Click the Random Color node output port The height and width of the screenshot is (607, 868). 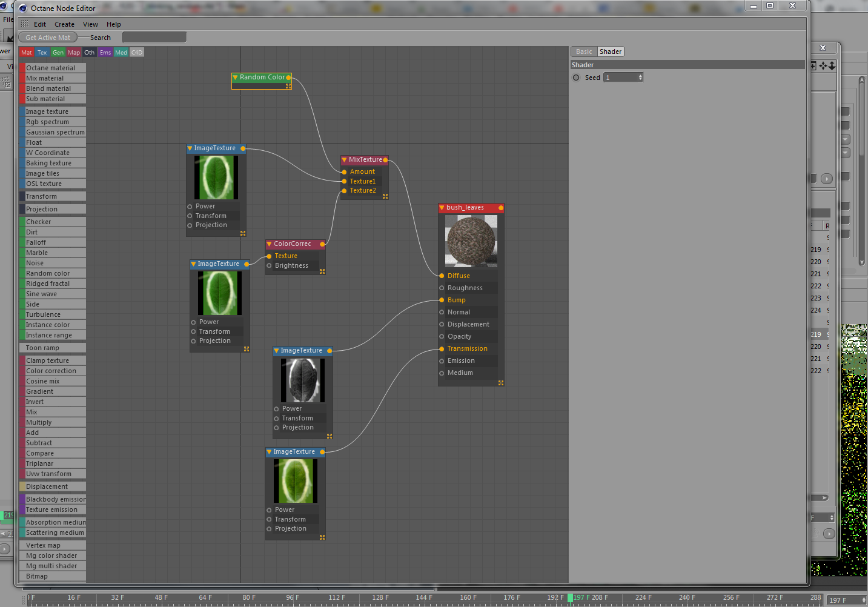point(288,78)
